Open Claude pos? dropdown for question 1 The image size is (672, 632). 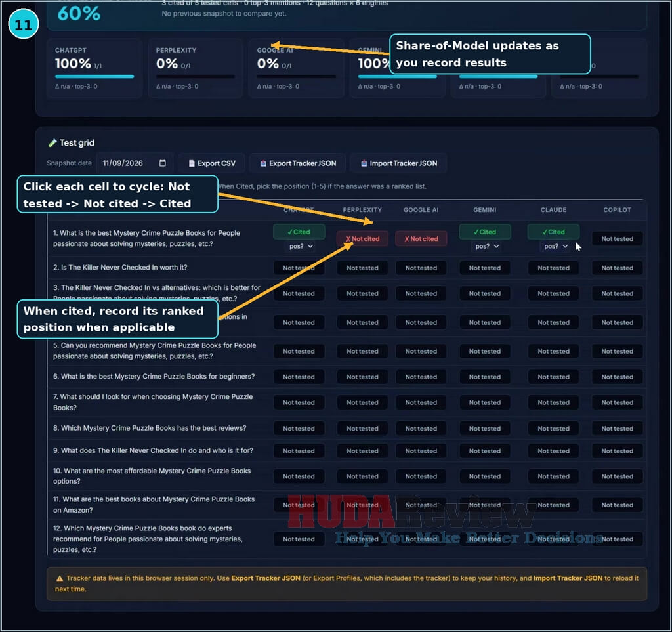555,246
